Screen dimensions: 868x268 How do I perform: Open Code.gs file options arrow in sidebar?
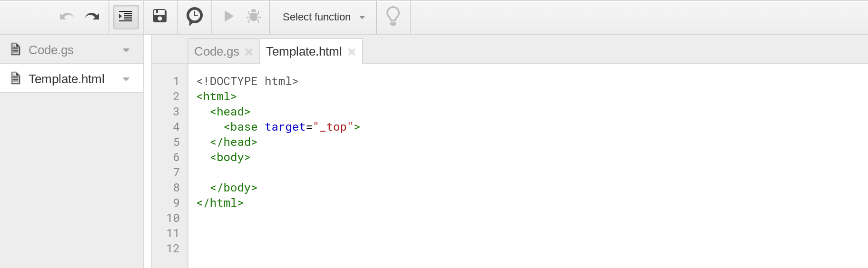tap(126, 50)
